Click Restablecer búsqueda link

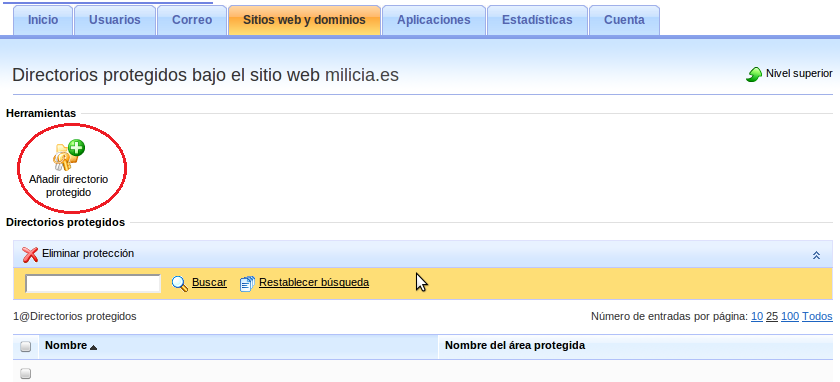point(314,282)
